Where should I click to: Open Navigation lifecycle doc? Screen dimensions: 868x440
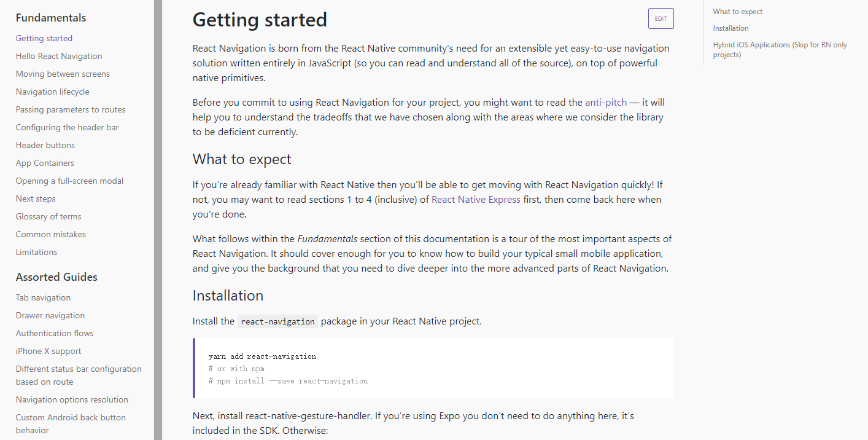[x=53, y=92]
